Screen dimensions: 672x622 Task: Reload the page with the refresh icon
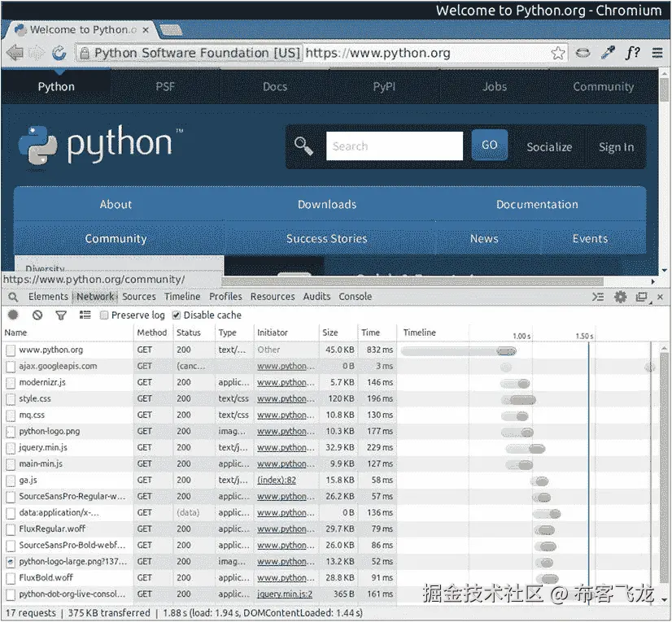tap(59, 53)
